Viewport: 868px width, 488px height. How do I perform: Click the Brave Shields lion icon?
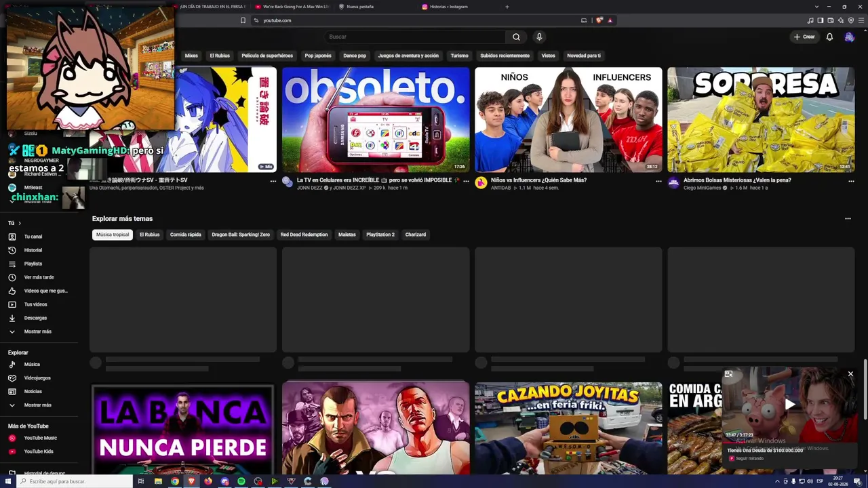599,20
